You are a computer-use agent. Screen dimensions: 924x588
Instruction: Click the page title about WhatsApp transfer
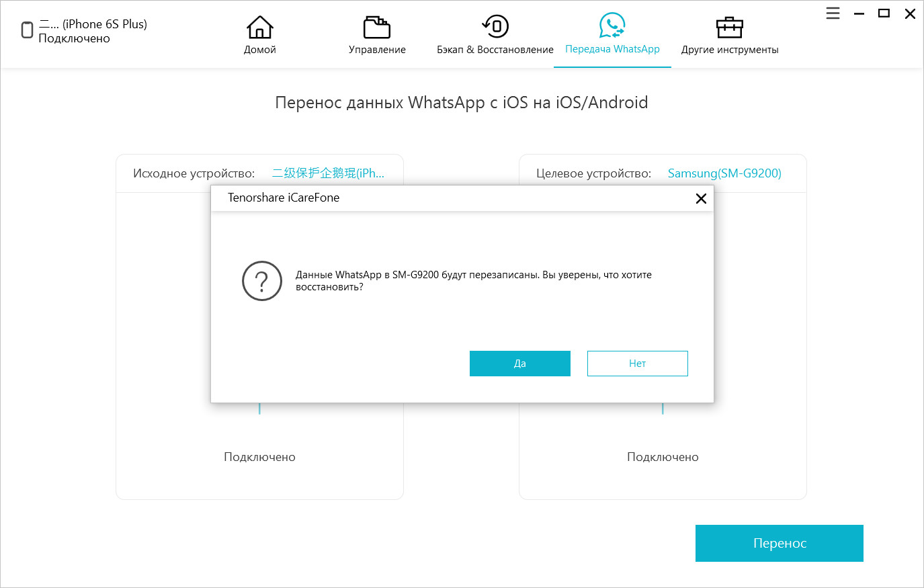tap(462, 102)
